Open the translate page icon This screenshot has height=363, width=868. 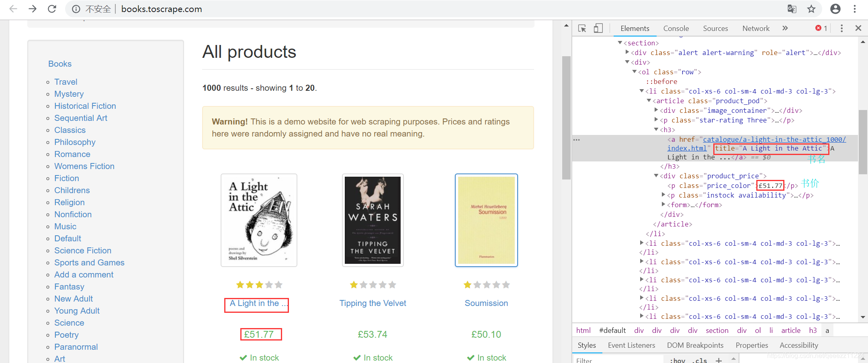pos(792,9)
